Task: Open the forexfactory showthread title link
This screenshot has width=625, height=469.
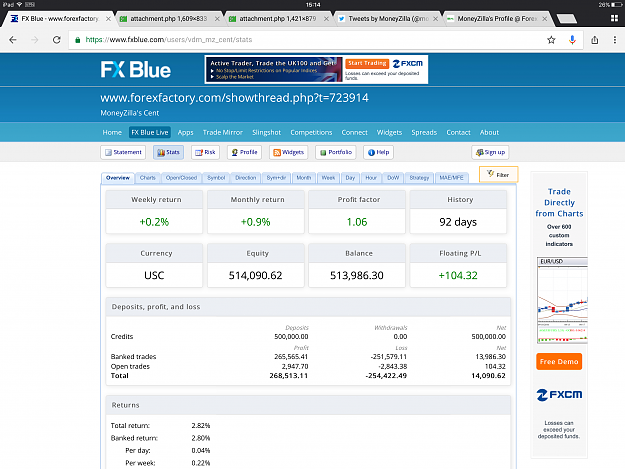Action: coord(234,98)
